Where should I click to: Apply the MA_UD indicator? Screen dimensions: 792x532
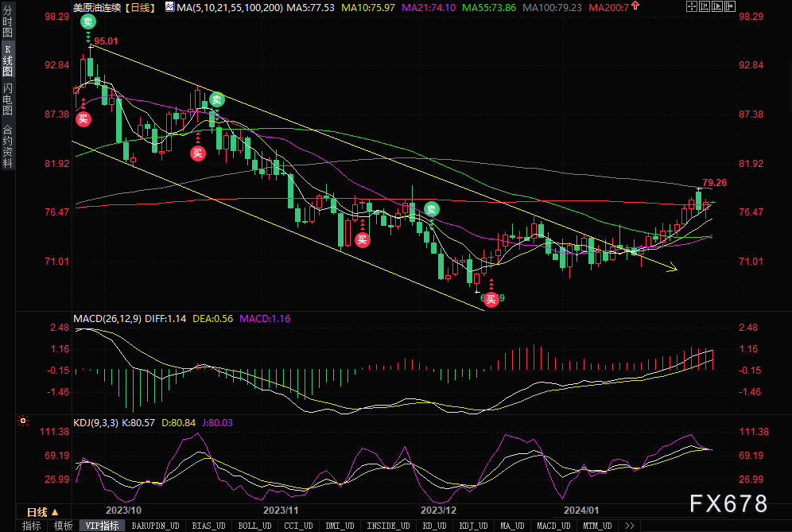(512, 526)
